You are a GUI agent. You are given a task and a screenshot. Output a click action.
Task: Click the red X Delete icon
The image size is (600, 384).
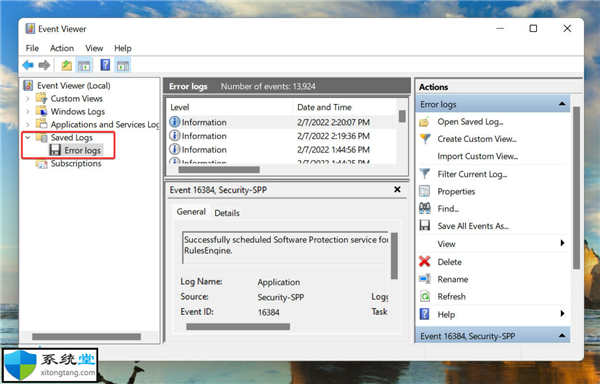click(425, 262)
